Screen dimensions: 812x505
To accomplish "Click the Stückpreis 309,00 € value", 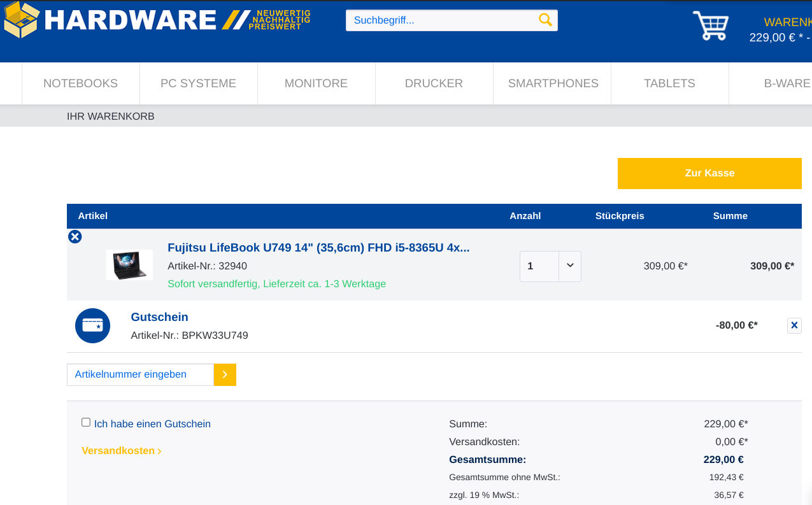I will [x=666, y=266].
